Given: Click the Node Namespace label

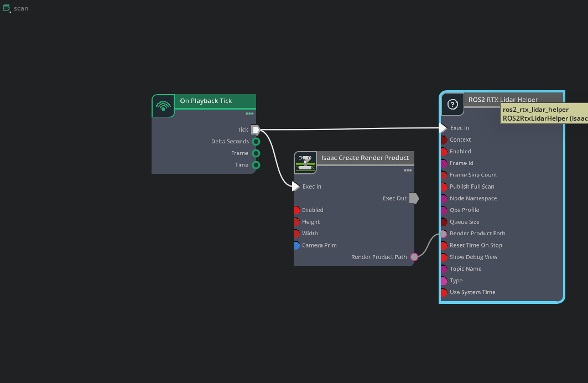Looking at the screenshot, I should (473, 199).
